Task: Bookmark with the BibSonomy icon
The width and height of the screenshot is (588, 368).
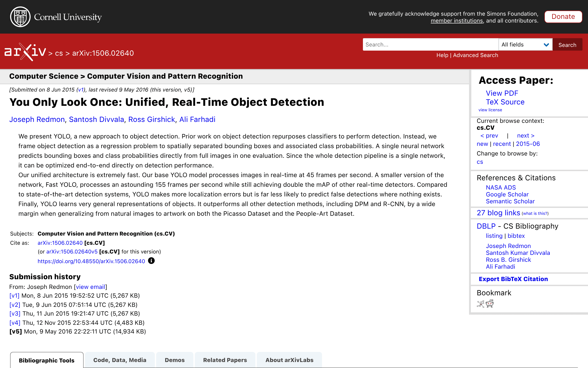Action: (x=480, y=304)
